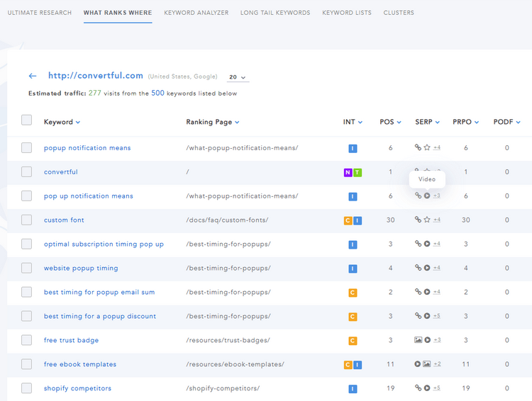Open the POS column dropdown
532x401 pixels.
399,123
